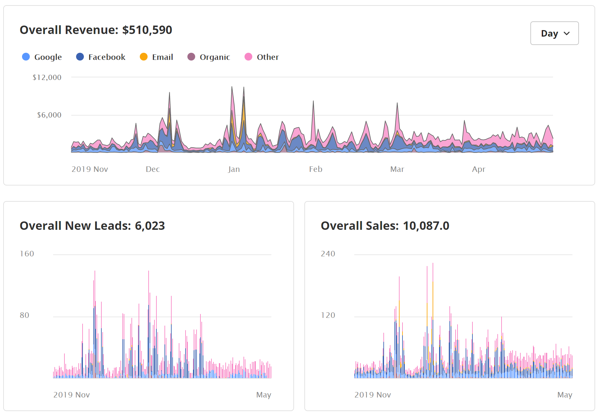Click the Dec axis label
600x414 pixels.
click(x=152, y=169)
